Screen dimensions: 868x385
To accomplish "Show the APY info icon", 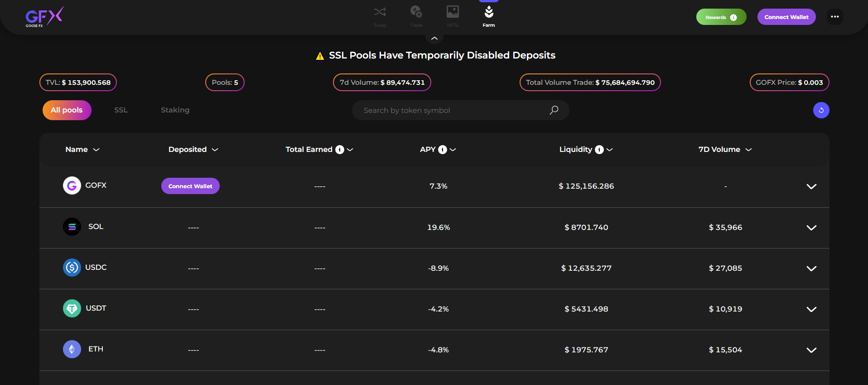I will click(x=443, y=150).
